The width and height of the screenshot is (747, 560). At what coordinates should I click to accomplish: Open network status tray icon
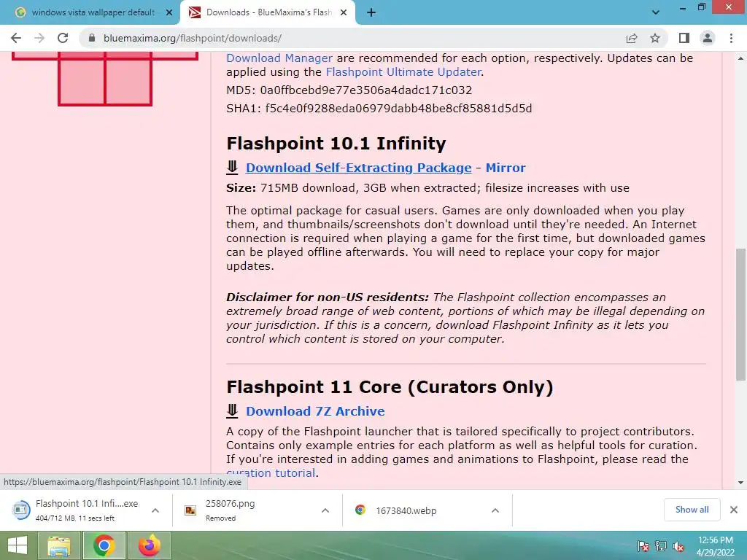(x=661, y=546)
